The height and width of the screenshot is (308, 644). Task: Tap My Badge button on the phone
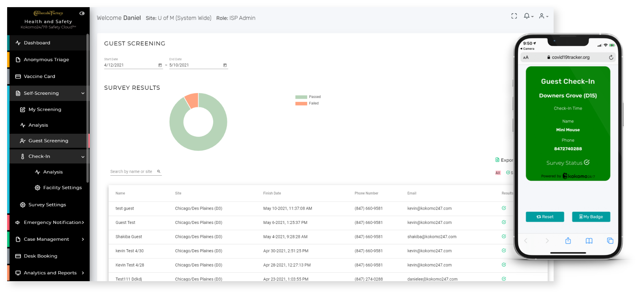[591, 217]
